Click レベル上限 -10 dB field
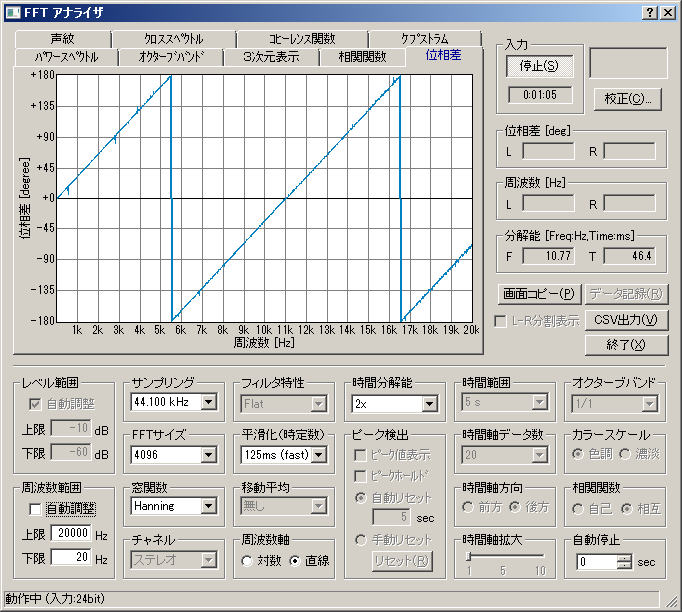682x612 pixels. (72, 428)
